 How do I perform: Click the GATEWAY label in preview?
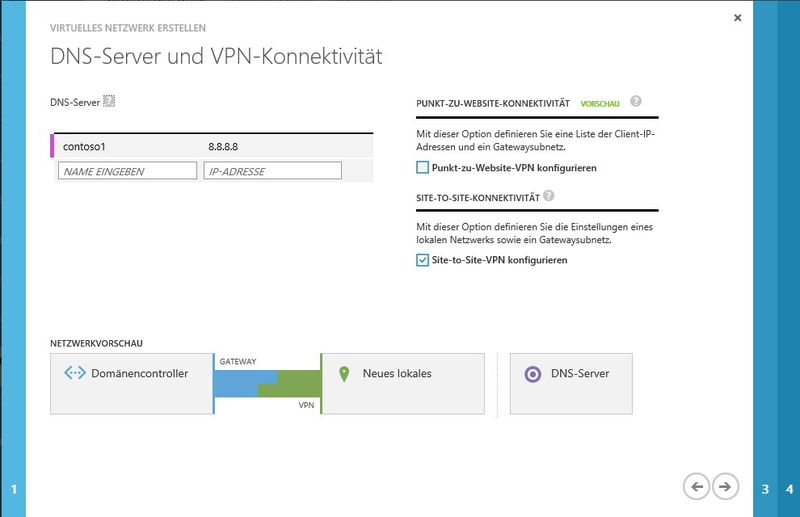click(x=238, y=361)
